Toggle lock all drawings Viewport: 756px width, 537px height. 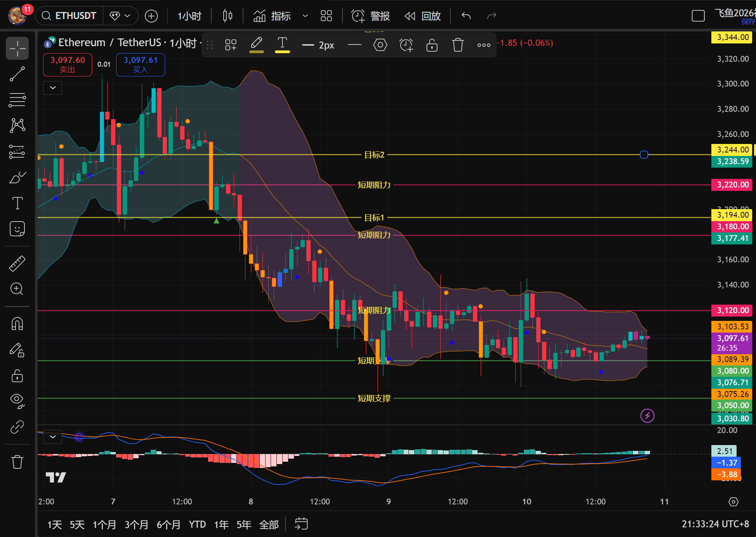point(17,376)
